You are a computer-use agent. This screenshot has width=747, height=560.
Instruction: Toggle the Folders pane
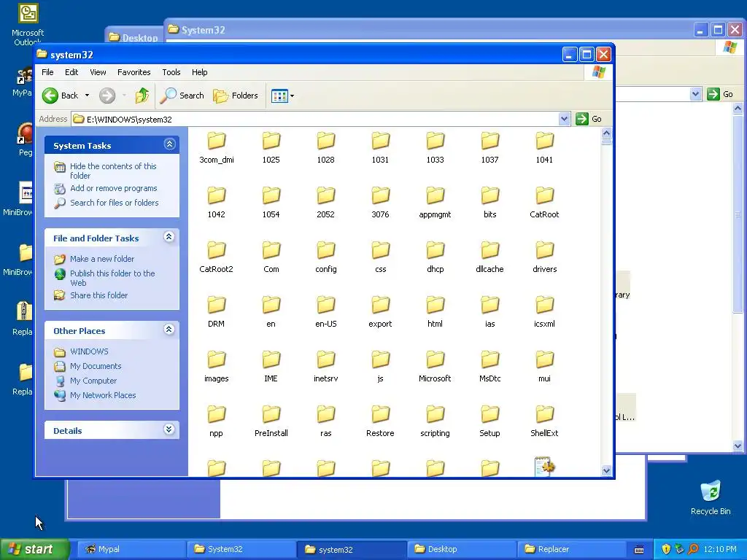(x=236, y=96)
